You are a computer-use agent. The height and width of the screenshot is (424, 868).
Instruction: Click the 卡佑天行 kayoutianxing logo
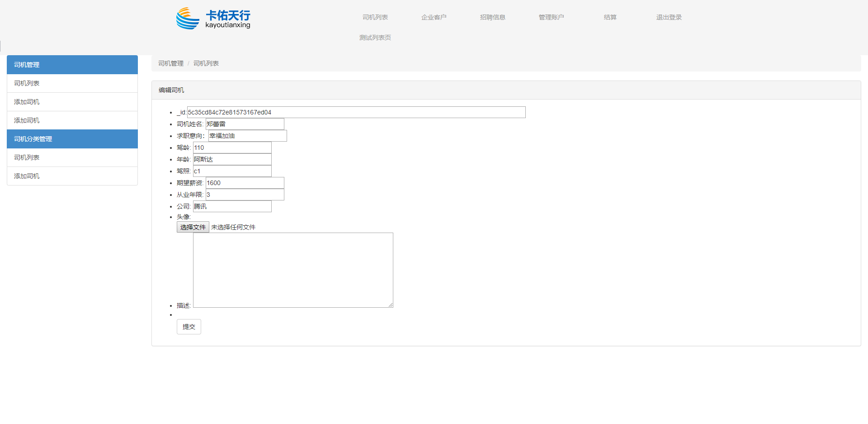[213, 19]
